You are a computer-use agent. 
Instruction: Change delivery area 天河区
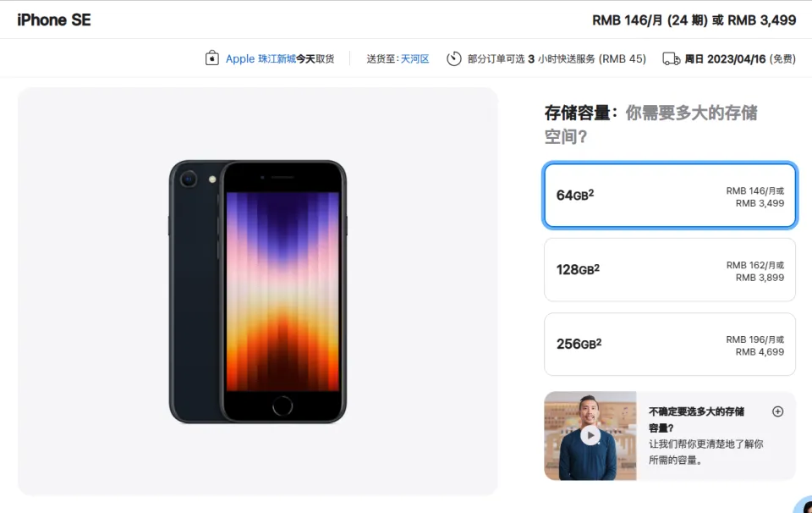[414, 59]
